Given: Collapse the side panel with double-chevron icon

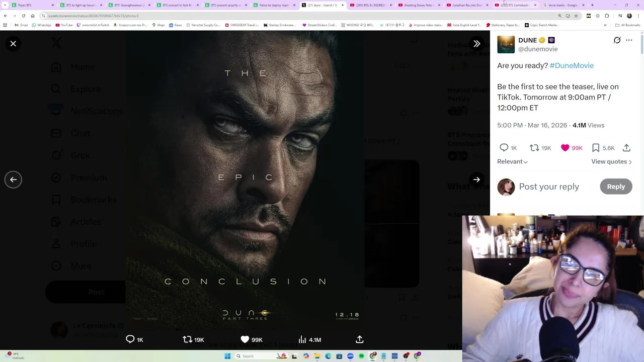Looking at the screenshot, I should tap(476, 44).
